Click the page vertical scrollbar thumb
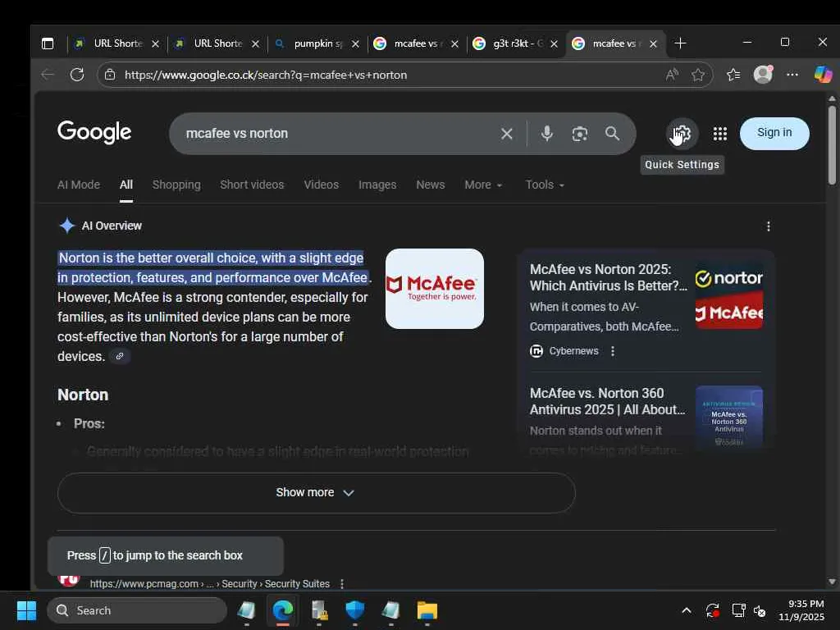840x630 pixels. tap(832, 145)
